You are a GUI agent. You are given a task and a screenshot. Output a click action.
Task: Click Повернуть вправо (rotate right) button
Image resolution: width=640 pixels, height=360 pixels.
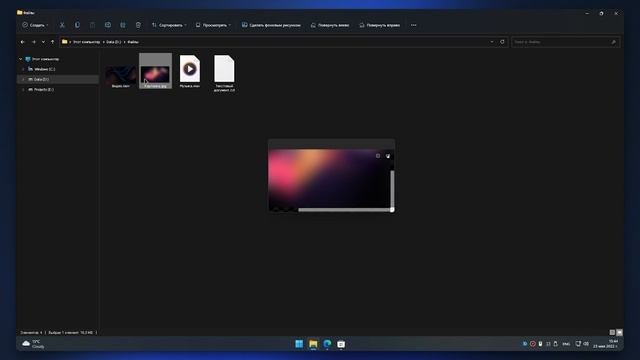380,25
